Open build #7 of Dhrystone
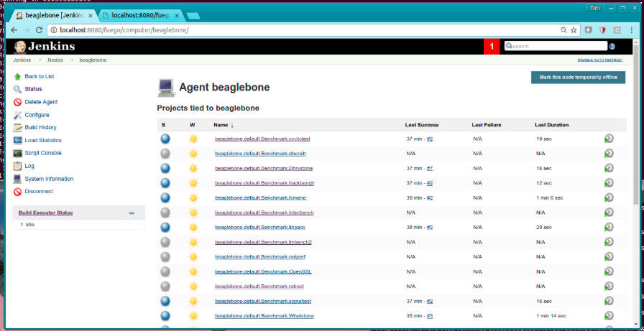The height and width of the screenshot is (331, 644). pos(430,168)
